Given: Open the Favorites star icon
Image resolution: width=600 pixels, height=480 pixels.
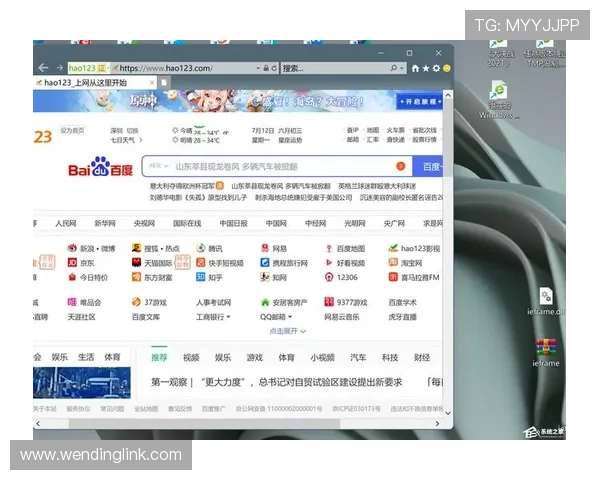Looking at the screenshot, I should tap(426, 69).
